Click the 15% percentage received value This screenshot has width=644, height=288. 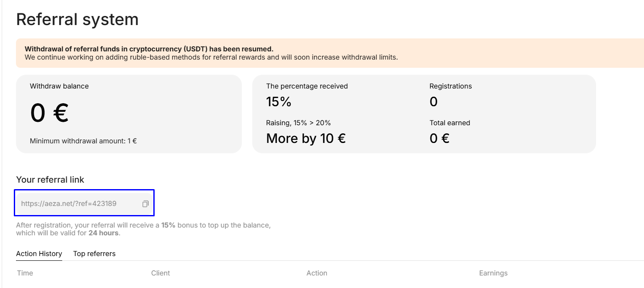[279, 102]
